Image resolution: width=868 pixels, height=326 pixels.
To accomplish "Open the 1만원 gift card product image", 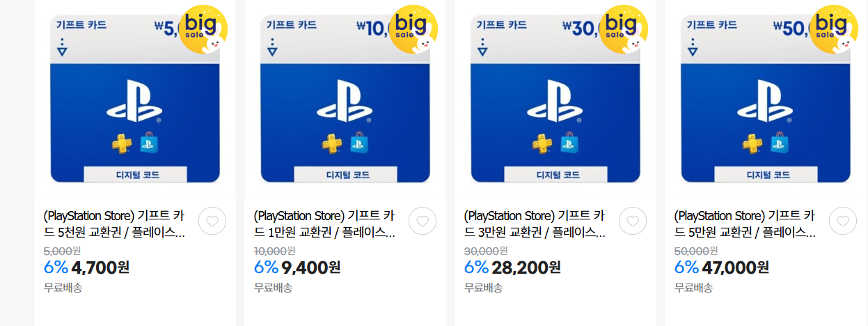I will point(345,98).
